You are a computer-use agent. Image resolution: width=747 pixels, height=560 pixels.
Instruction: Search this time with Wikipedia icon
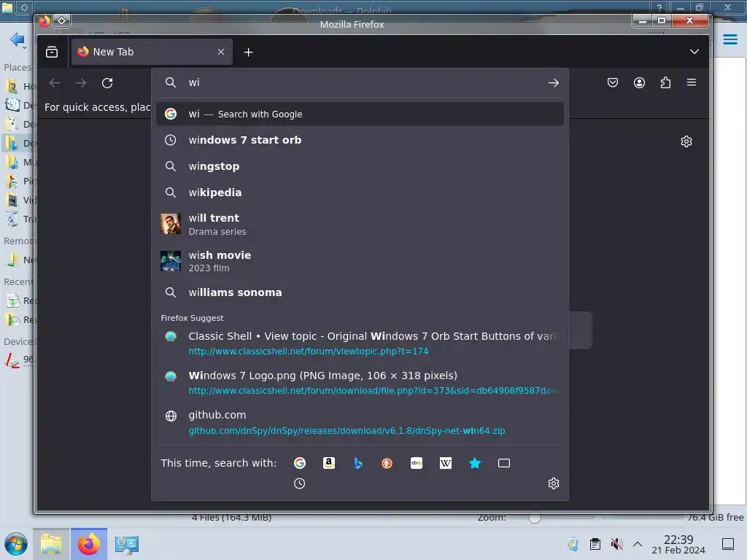point(446,463)
